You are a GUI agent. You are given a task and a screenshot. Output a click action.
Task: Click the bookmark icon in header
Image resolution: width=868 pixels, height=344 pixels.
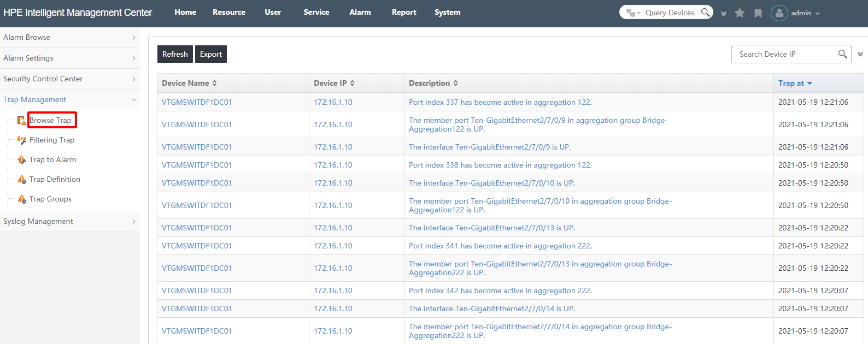click(758, 13)
